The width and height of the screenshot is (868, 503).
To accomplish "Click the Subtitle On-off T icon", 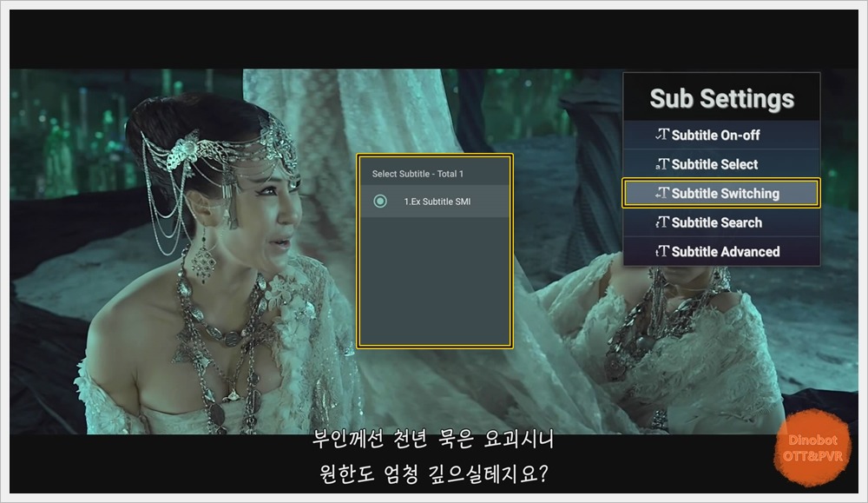I will click(662, 135).
